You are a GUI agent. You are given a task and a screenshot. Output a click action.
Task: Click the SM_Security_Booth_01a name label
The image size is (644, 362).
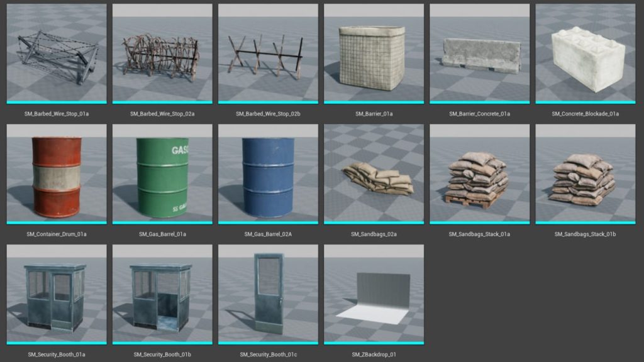click(x=57, y=354)
